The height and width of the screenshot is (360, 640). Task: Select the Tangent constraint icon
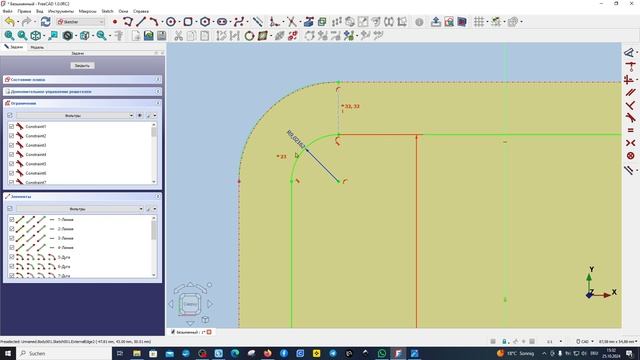click(x=631, y=118)
